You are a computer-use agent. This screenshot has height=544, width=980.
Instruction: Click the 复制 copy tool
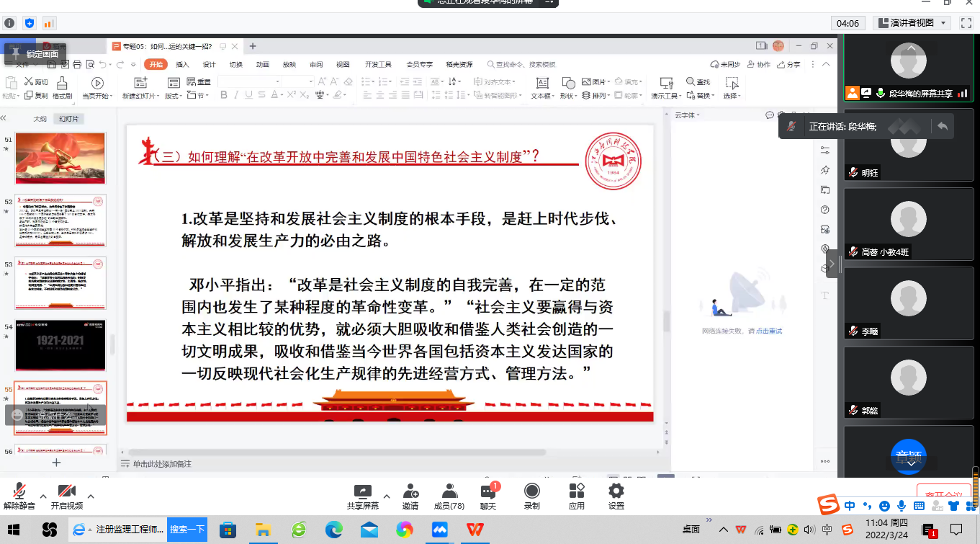37,95
